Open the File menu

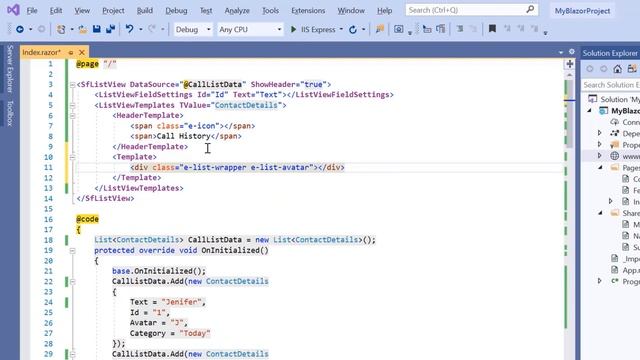(x=32, y=11)
